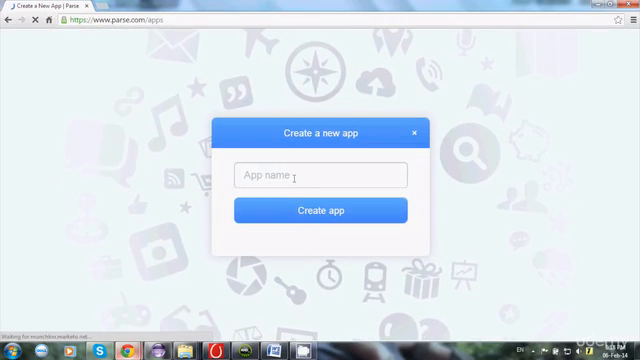Close the Create a New App tab
The width and height of the screenshot is (640, 360).
pos(87,6)
